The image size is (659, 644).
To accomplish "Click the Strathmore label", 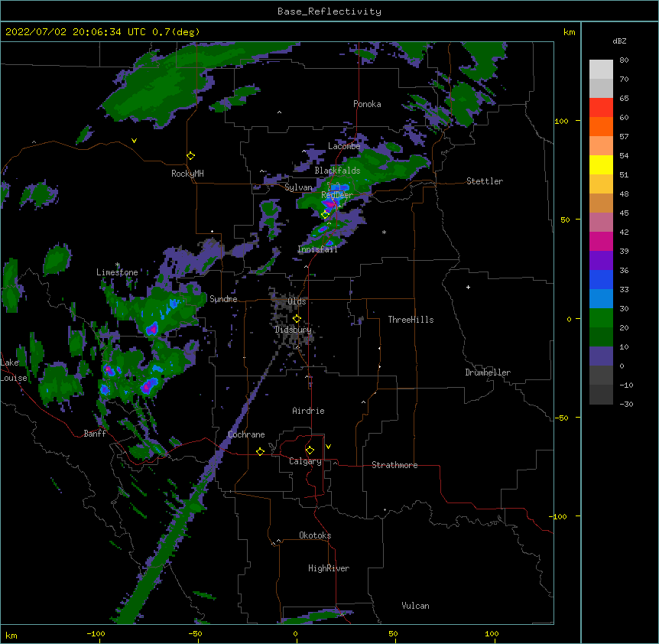I will (x=394, y=465).
